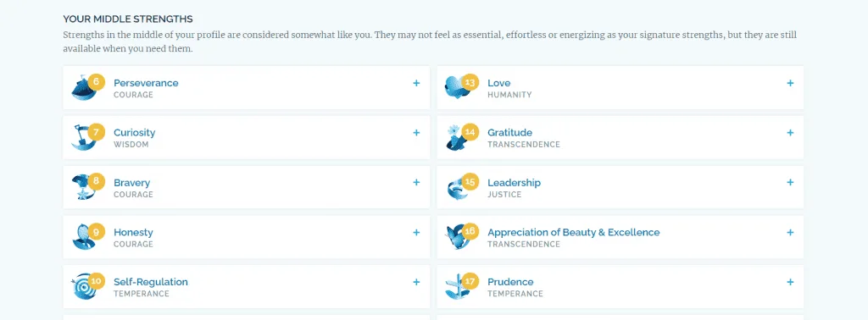Image resolution: width=868 pixels, height=320 pixels.
Task: Click rank badge number 13
Action: pos(470,82)
